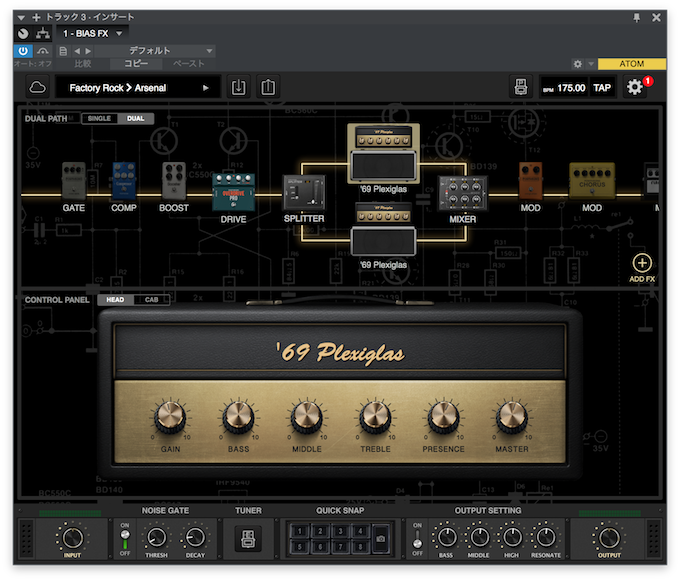680x581 pixels.
Task: Select the MIXER unit
Action: tap(463, 193)
